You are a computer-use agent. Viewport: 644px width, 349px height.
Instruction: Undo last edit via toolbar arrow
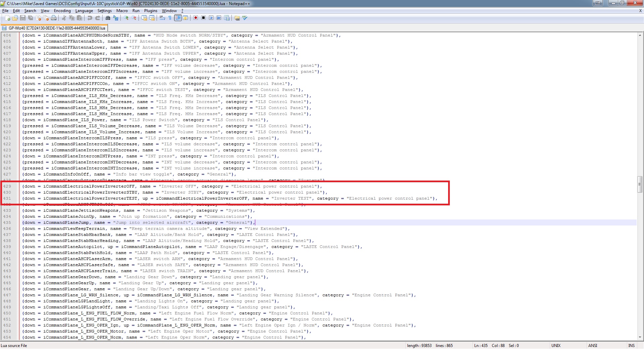pos(90,18)
